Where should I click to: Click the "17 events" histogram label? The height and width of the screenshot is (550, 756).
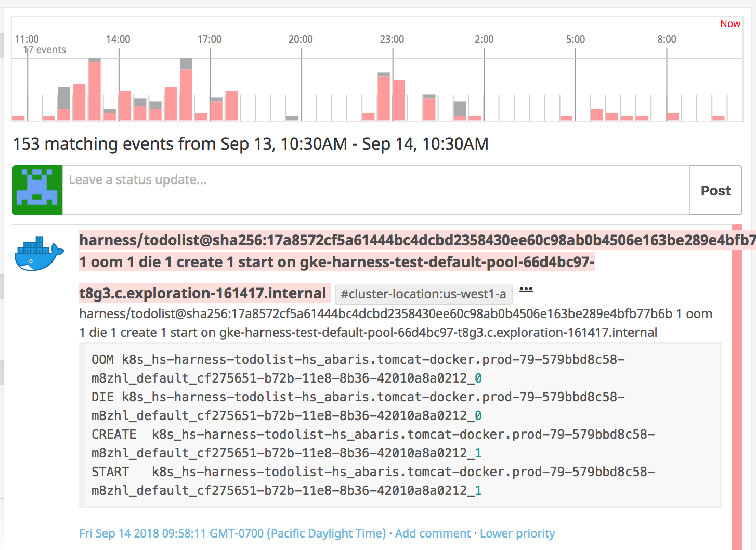point(45,50)
